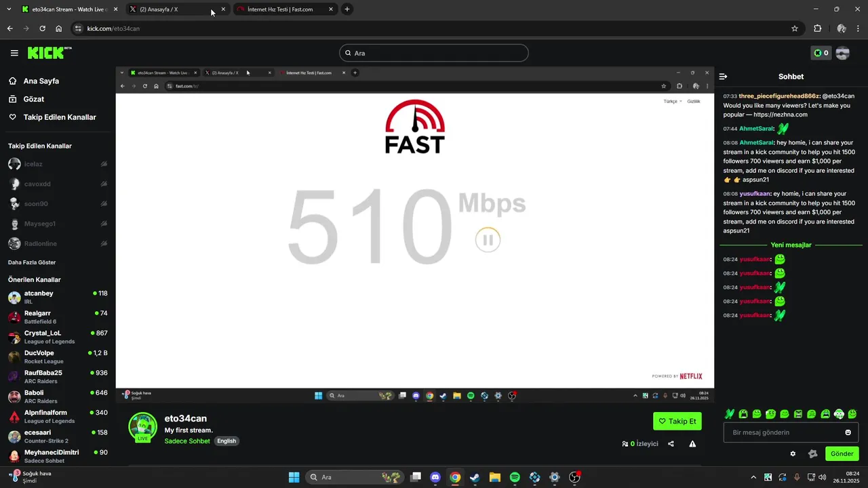868x488 pixels.
Task: Click the Gönder send button
Action: (x=842, y=454)
